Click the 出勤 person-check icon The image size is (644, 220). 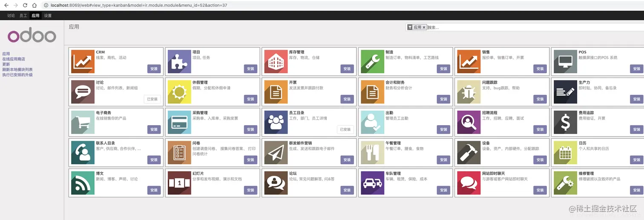click(372, 123)
